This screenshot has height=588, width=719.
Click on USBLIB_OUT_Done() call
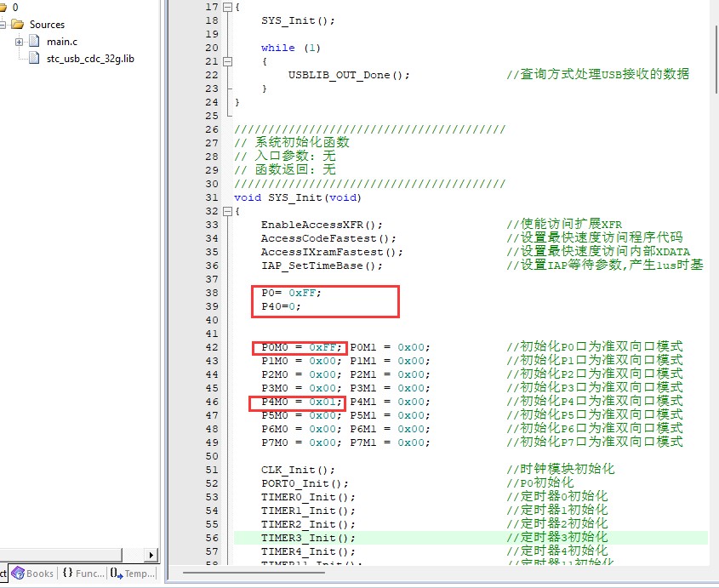[x=349, y=75]
